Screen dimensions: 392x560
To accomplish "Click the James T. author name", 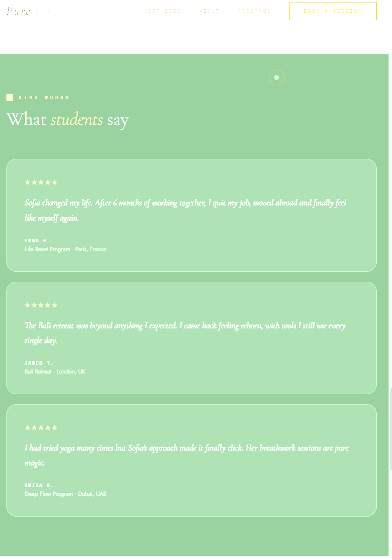I will [39, 363].
